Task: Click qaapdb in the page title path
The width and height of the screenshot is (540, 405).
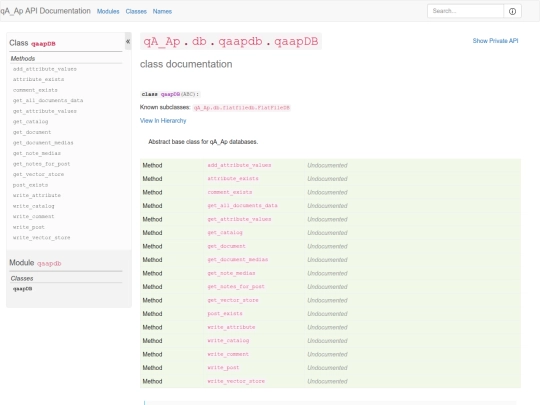Action: [x=240, y=41]
